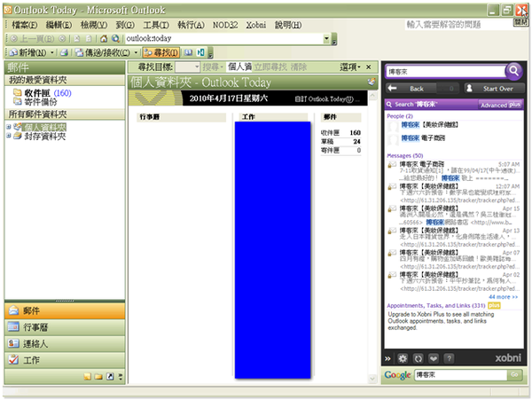Click the address book icon
Screen dimensions: 532x400
pyautogui.click(x=188, y=52)
